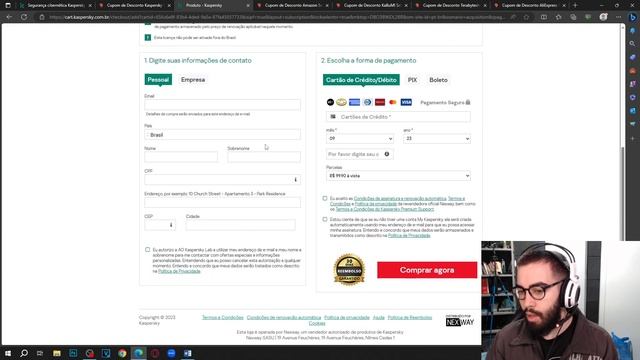The width and height of the screenshot is (640, 360).
Task: Open Windows Start menu
Action: tap(8, 353)
